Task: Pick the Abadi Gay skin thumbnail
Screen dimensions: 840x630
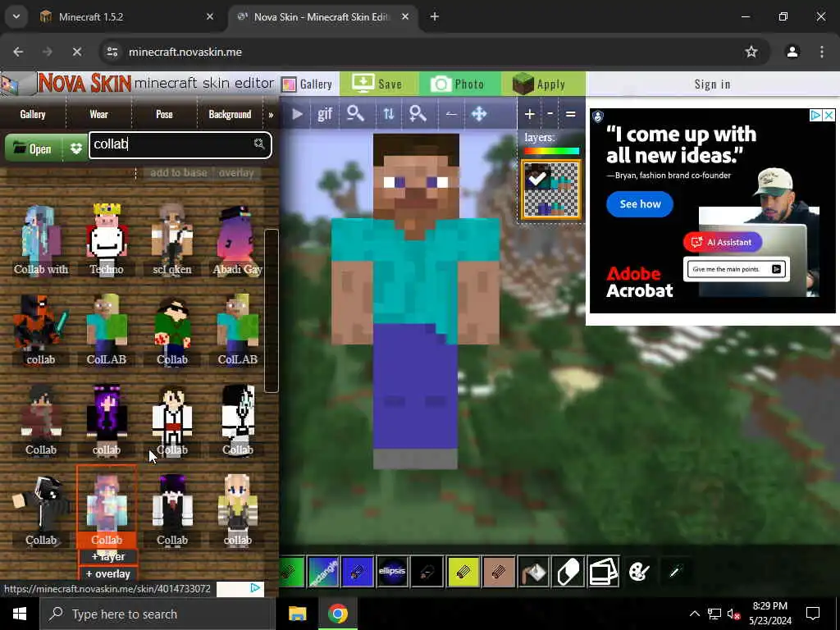Action: click(x=237, y=240)
